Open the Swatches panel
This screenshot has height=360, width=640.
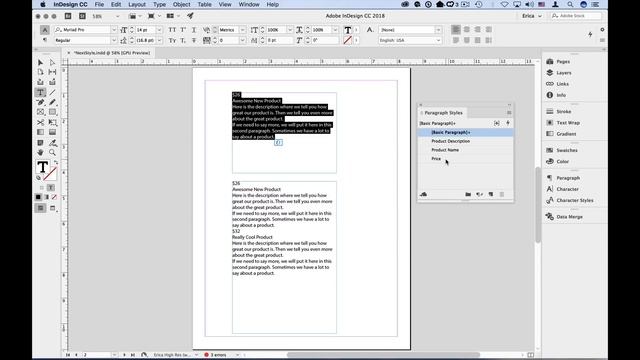[x=562, y=150]
